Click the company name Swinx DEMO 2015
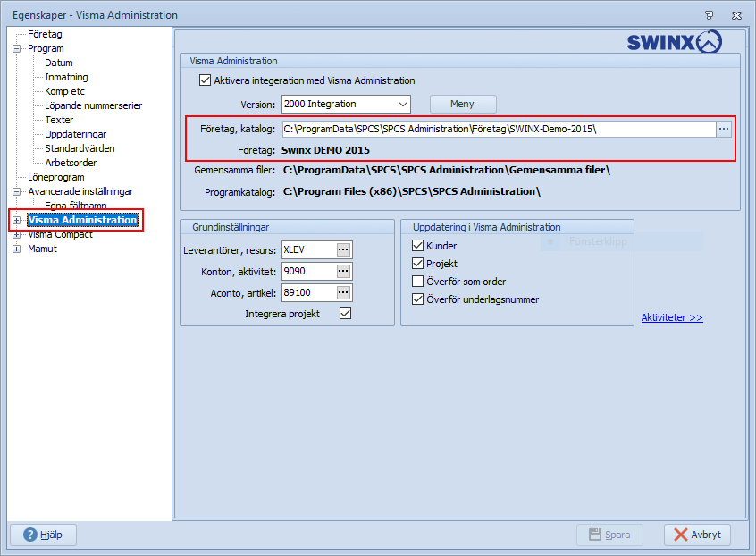 [x=325, y=150]
